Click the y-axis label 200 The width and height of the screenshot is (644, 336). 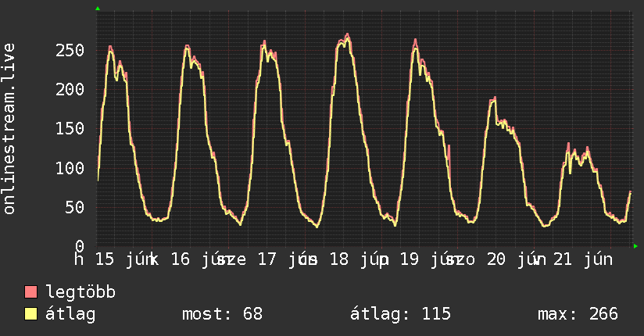(70, 90)
